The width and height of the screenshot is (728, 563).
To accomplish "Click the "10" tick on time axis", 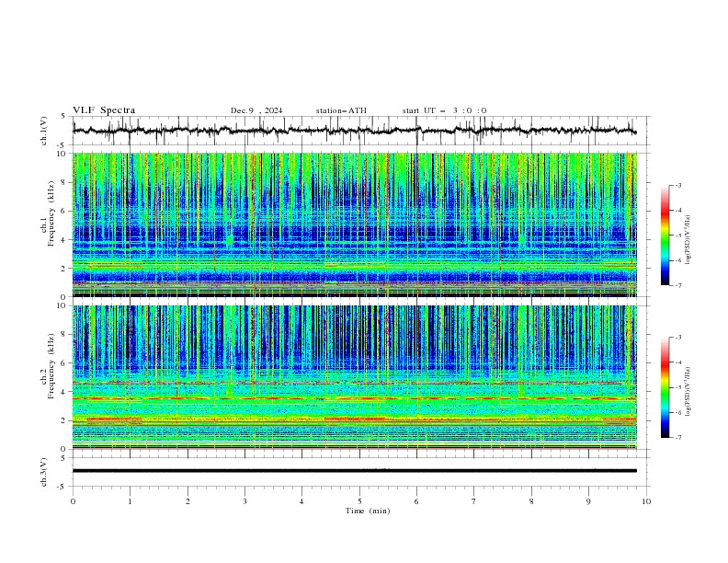I will tap(646, 501).
